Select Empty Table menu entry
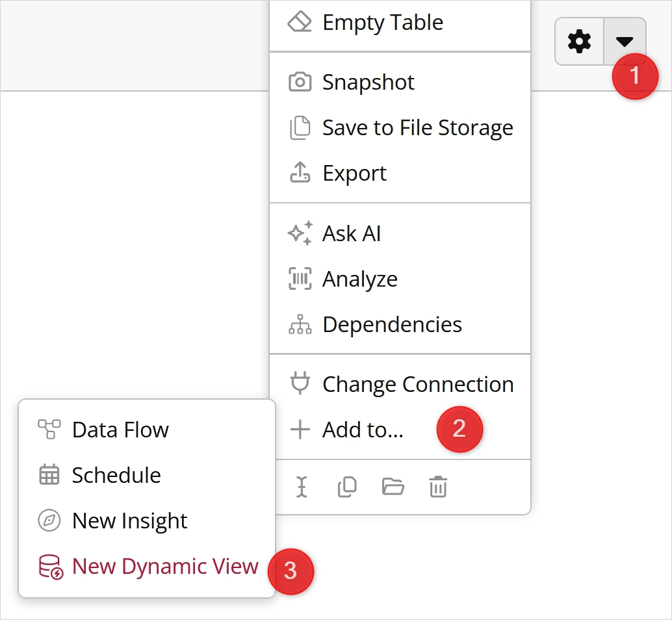672x620 pixels. coord(400,22)
